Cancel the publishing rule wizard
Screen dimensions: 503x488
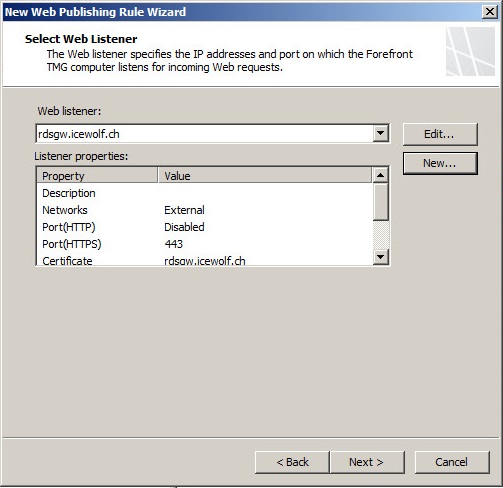[452, 462]
